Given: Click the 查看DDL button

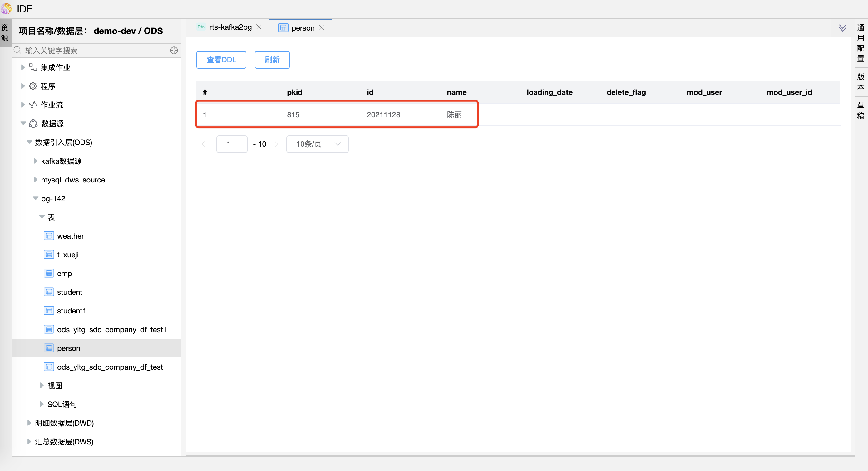Looking at the screenshot, I should (x=221, y=60).
